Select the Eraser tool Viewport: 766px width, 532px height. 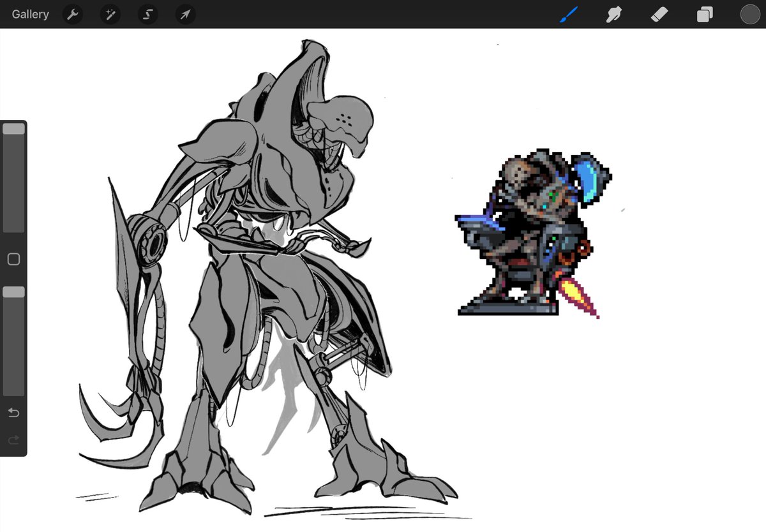(x=659, y=14)
